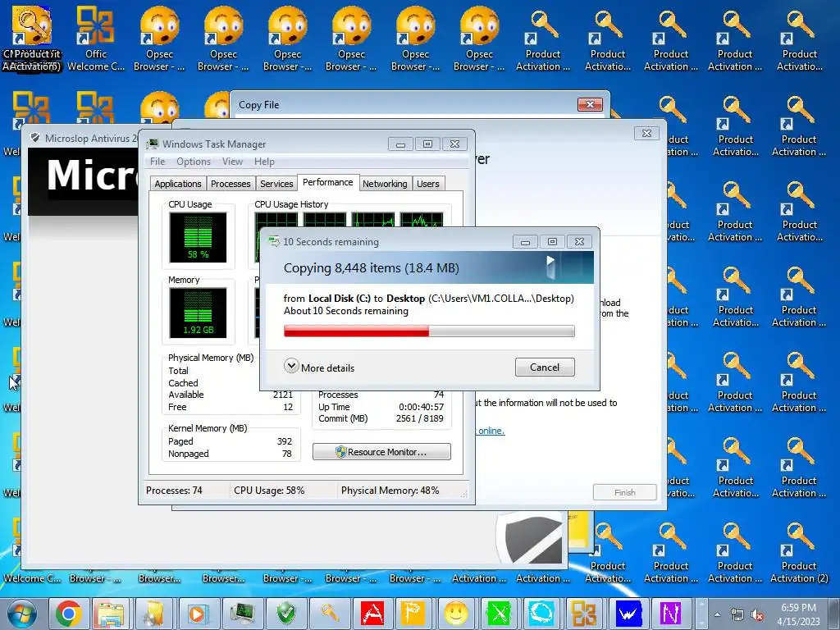Switch to the Users tab
This screenshot has height=630, width=840.
tap(428, 184)
